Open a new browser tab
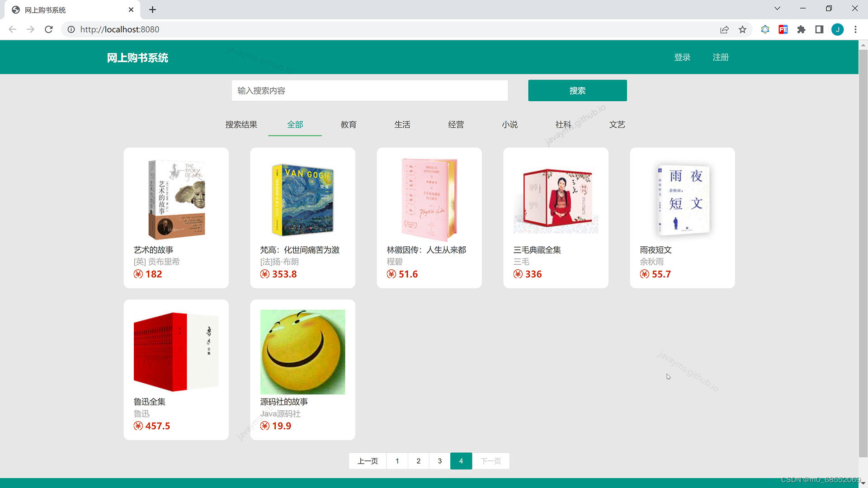868x488 pixels. 152,9
